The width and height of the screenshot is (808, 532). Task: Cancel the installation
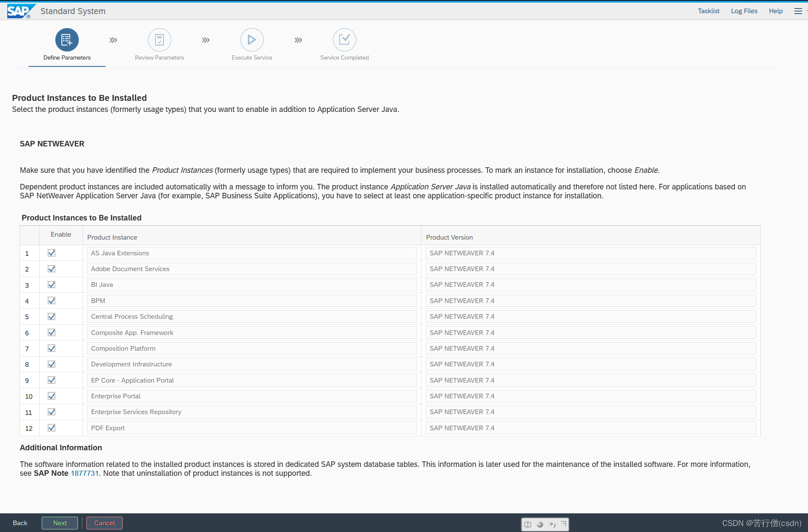104,523
